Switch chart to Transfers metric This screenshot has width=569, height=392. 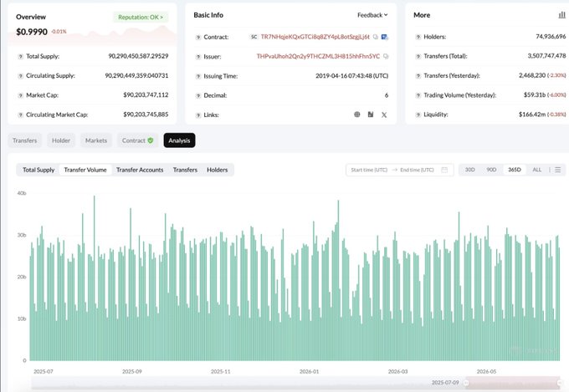tap(185, 170)
